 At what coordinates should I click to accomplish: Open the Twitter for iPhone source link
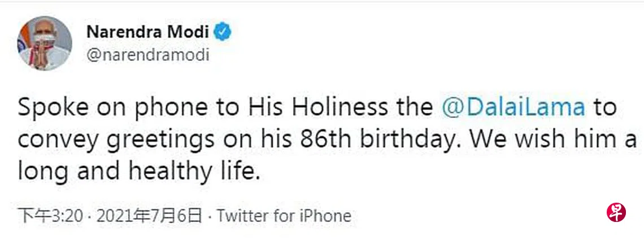coord(284,216)
